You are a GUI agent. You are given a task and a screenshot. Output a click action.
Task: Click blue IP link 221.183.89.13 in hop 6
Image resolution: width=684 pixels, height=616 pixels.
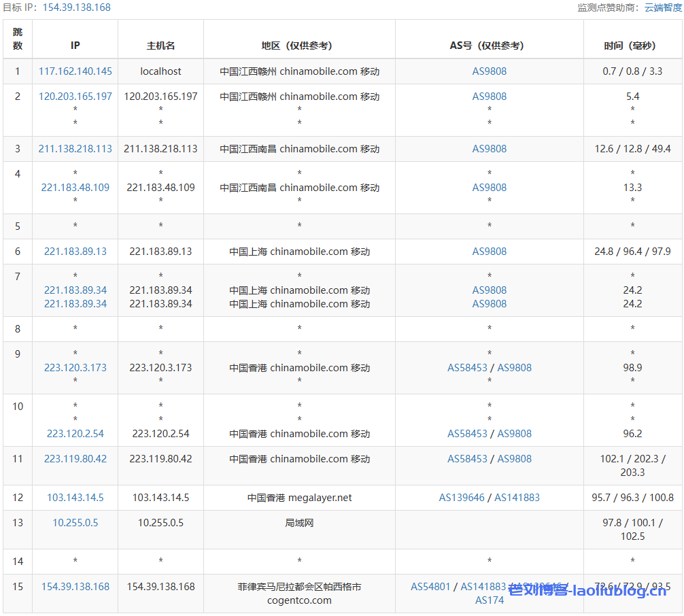click(75, 252)
